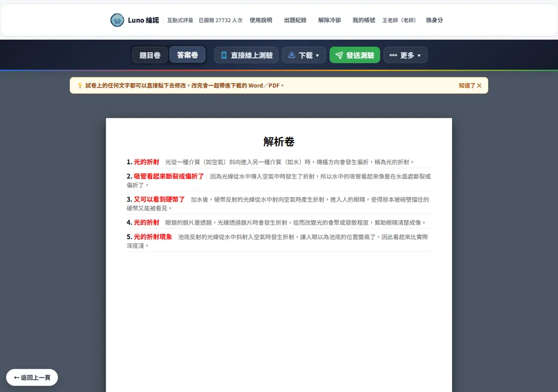Viewport: 558px width, 392px height.
Task: Open the 使用說明 menu item
Action: [261, 20]
